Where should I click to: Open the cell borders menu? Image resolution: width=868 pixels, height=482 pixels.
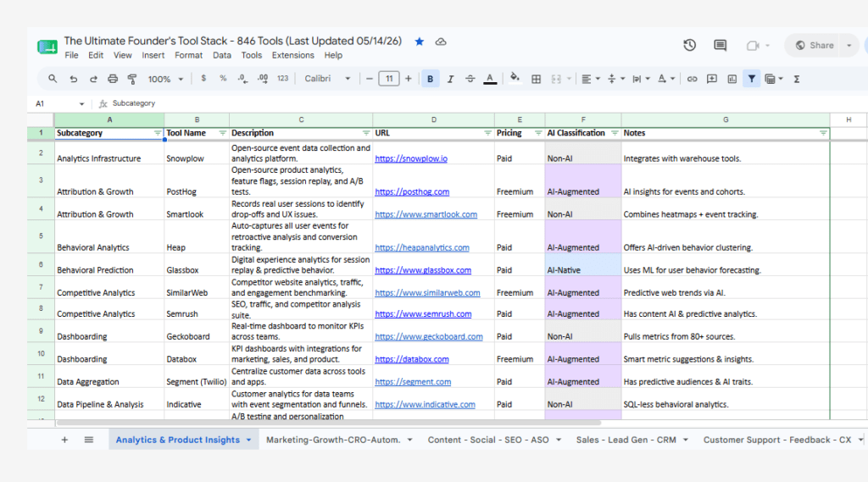[x=536, y=79]
